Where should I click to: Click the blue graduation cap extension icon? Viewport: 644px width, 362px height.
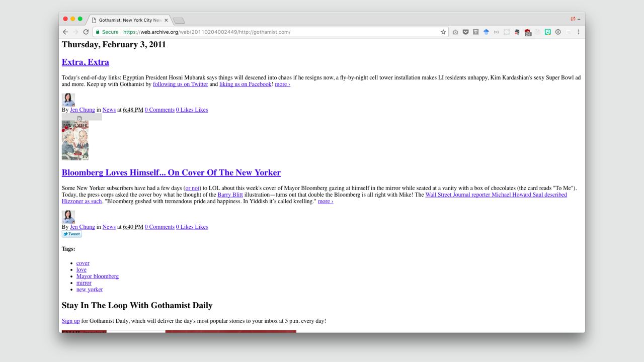point(486,32)
